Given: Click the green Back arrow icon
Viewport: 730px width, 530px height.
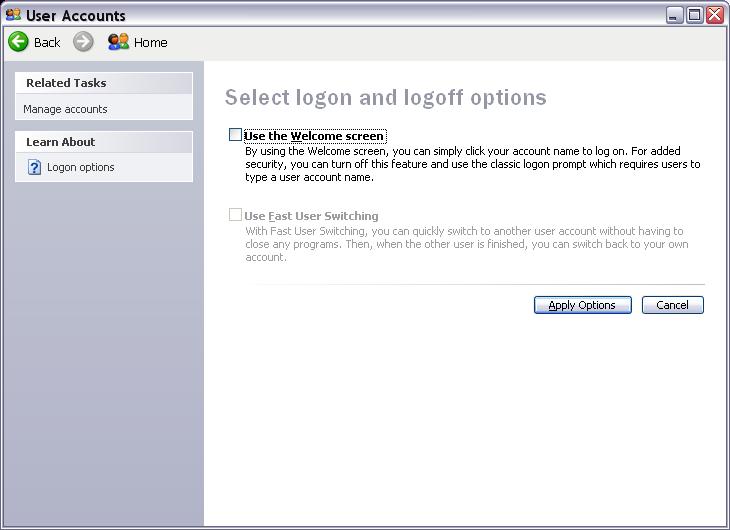Looking at the screenshot, I should [18, 42].
